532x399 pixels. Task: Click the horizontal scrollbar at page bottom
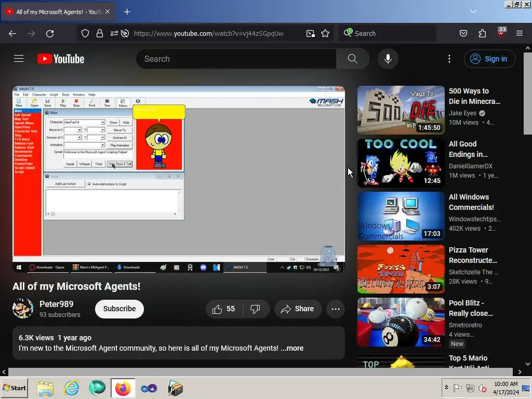pos(260,372)
